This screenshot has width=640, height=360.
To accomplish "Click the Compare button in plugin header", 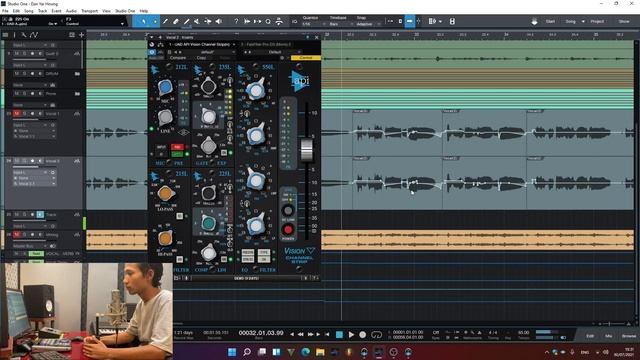I will point(178,58).
